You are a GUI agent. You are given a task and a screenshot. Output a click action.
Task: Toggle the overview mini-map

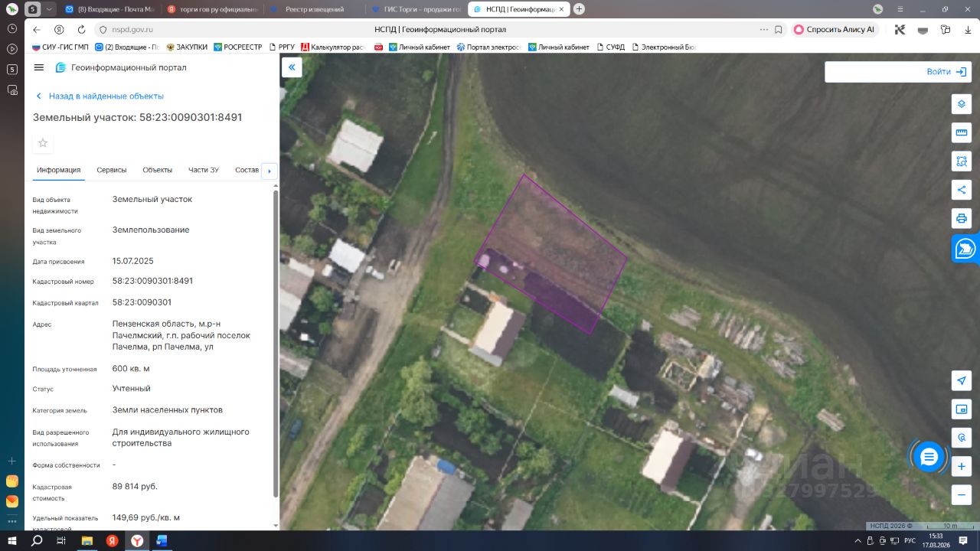pos(962,409)
